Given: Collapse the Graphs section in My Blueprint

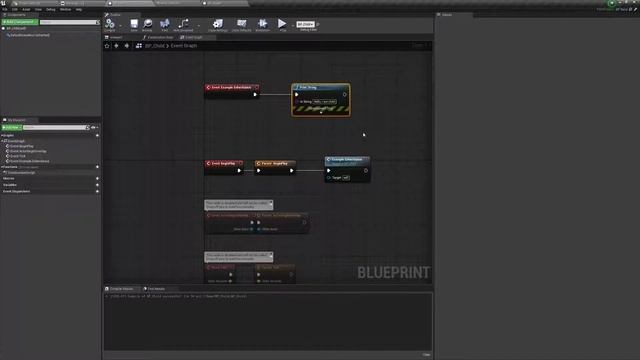Looking at the screenshot, I should click(2, 136).
